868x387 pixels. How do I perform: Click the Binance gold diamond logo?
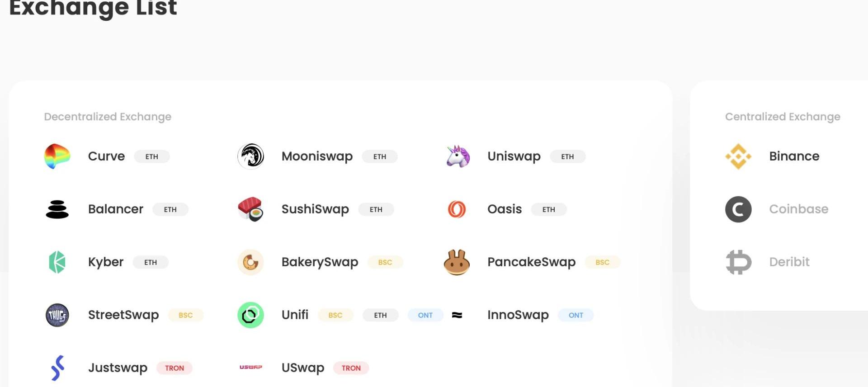(738, 156)
